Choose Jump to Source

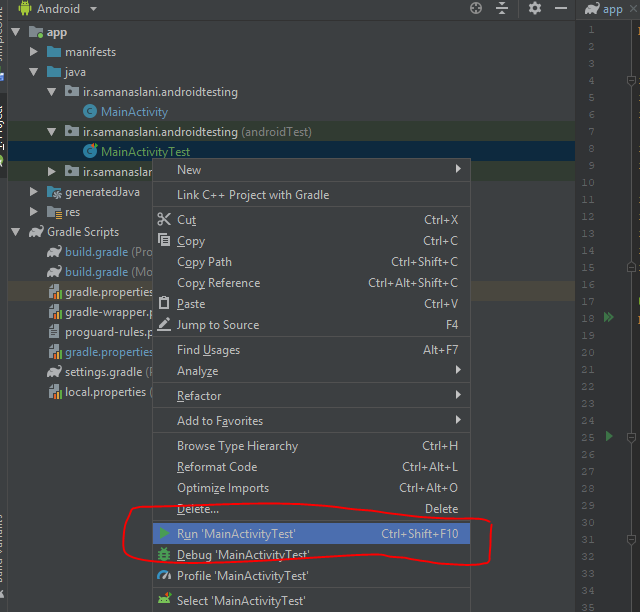[x=312, y=325]
